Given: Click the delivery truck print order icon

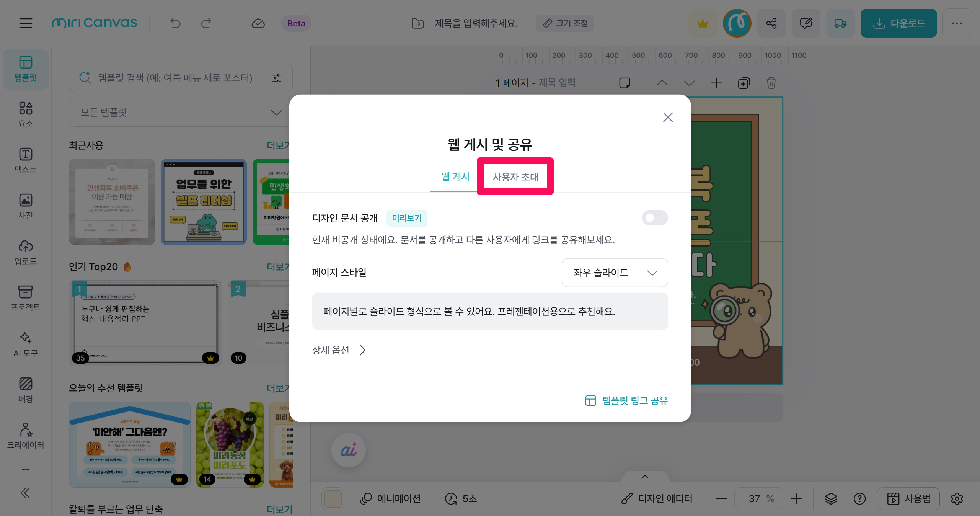Looking at the screenshot, I should point(840,23).
